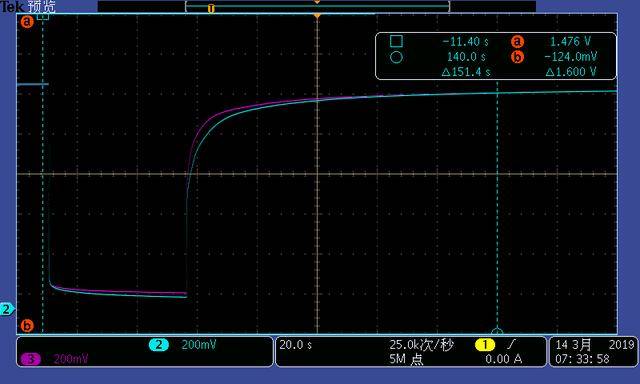Click the magenta channel 3 badge

coord(31,359)
